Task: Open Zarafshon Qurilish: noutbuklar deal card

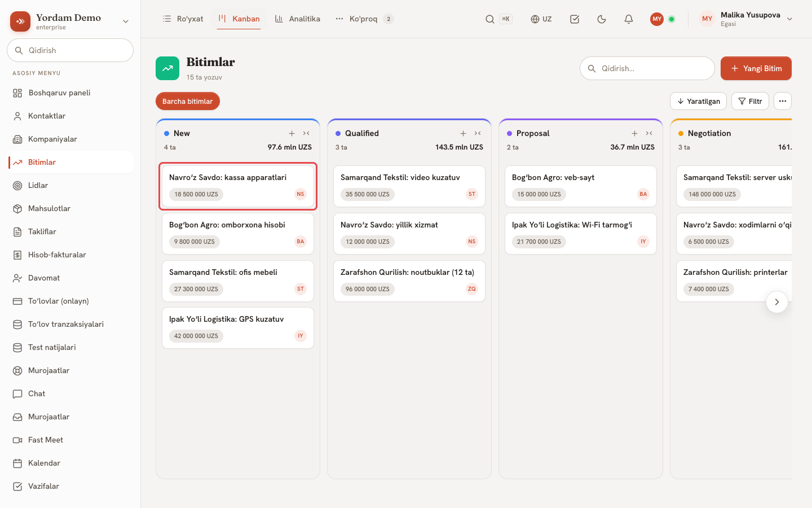Action: coord(409,281)
